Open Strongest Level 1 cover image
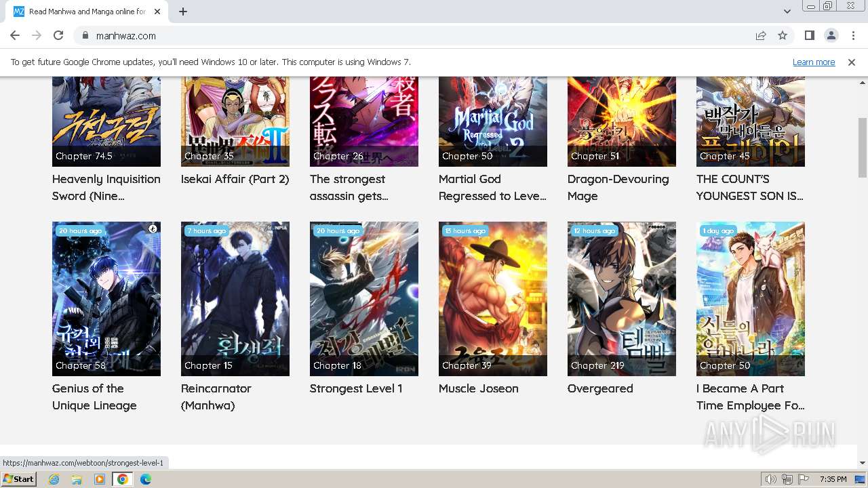The image size is (868, 488). click(364, 299)
